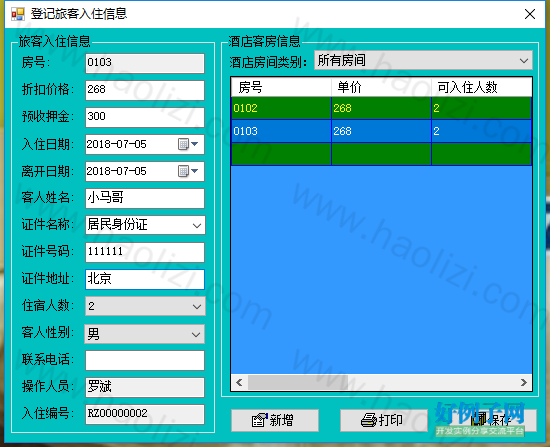This screenshot has height=447, width=550.
Task: Open the departure date calendar picker
Action: tap(189, 171)
